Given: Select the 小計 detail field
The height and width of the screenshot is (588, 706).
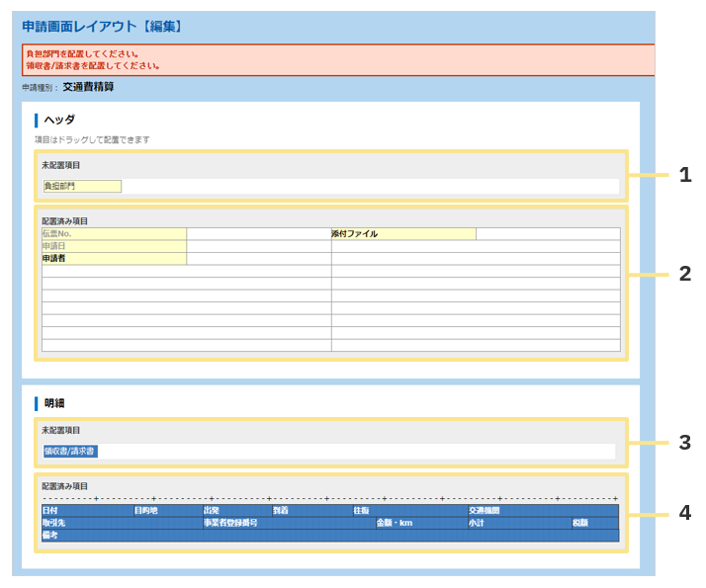Looking at the screenshot, I should [x=518, y=523].
